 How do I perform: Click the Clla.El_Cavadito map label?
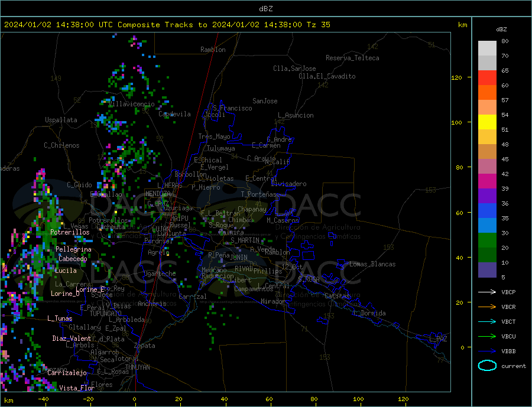pos(327,76)
